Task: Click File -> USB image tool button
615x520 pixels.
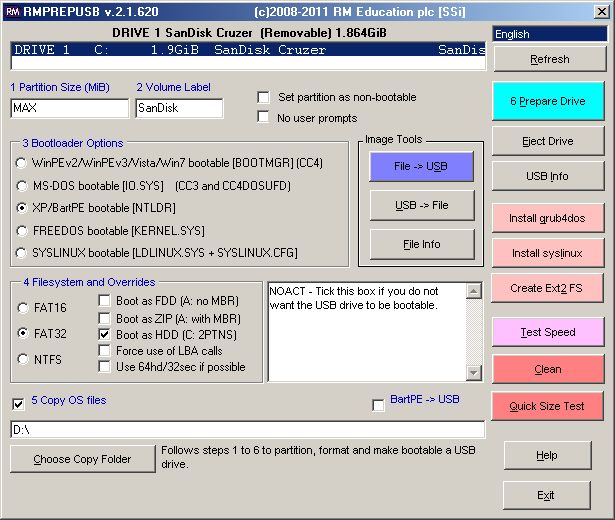Action: click(x=421, y=166)
